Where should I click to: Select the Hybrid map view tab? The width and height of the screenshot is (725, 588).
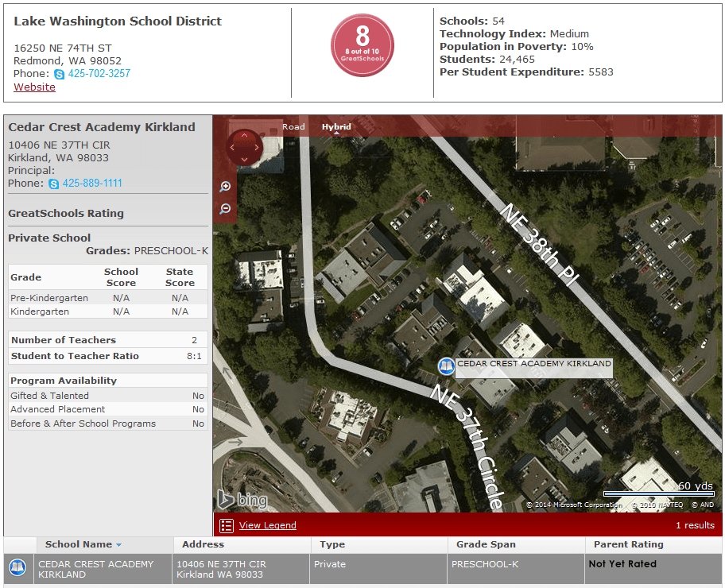tap(336, 126)
